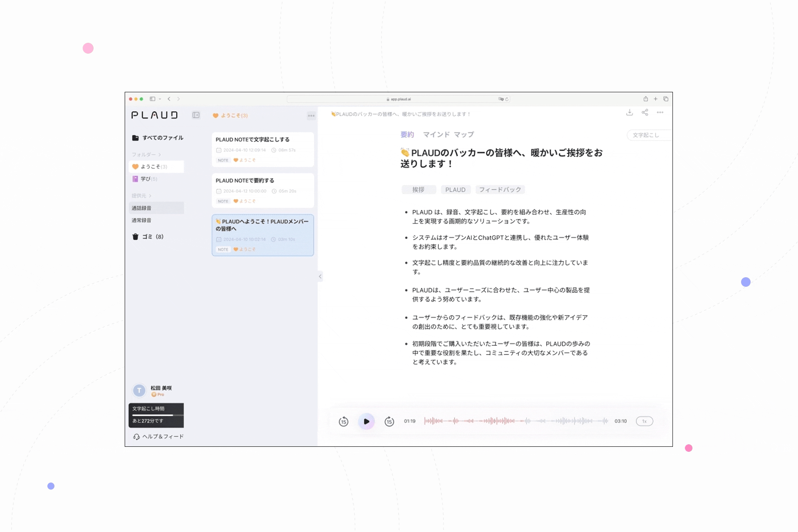
Task: Play the recording audio
Action: pos(367,421)
